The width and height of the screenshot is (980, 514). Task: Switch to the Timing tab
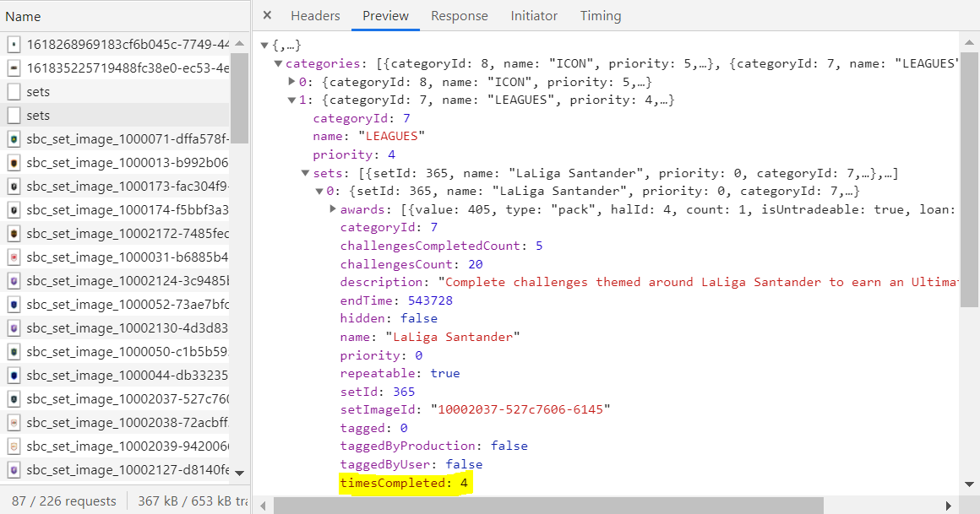(601, 15)
